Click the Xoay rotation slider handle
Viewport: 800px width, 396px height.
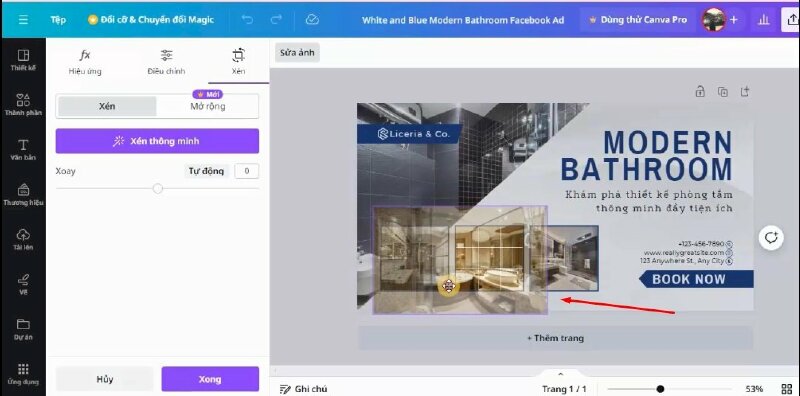[158, 188]
